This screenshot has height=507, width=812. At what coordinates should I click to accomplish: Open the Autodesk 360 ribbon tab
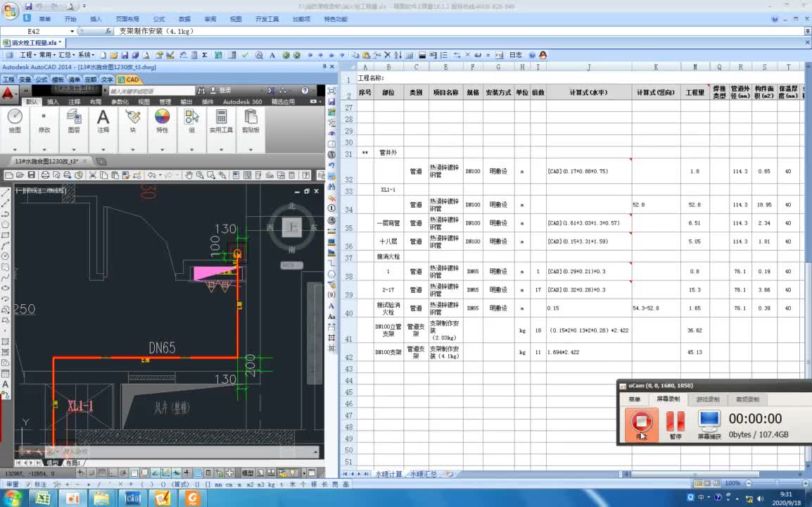[242, 101]
